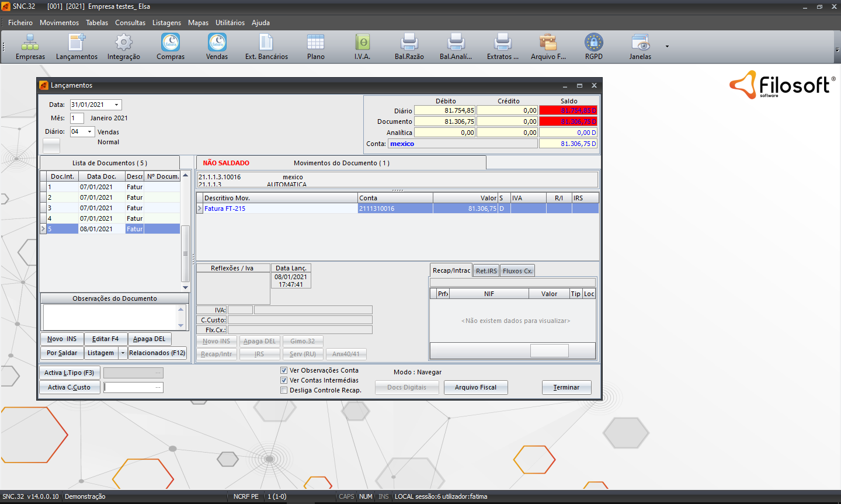Uncheck Ver Observações Conta
Viewport: 841px width, 504px height.
[284, 370]
